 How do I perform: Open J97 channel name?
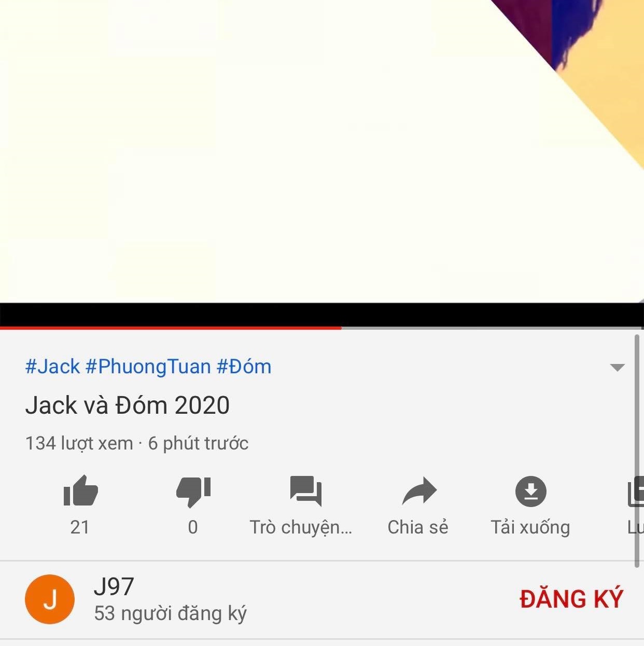pyautogui.click(x=114, y=586)
